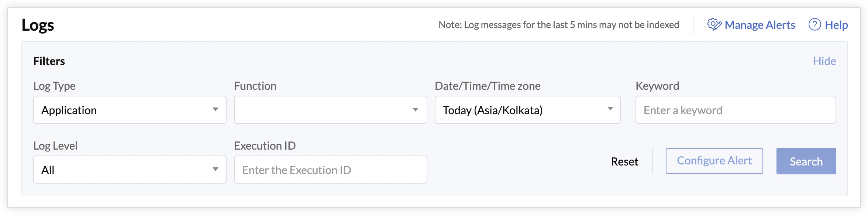Viewport: 868px width, 215px height.
Task: Hide the Filters panel
Action: point(824,61)
